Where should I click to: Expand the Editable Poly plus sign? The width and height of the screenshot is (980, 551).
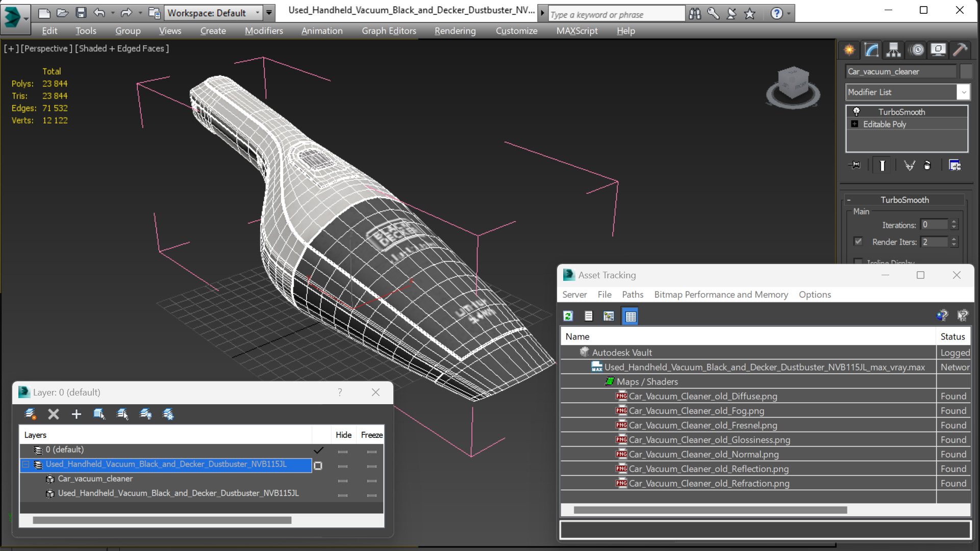tap(855, 124)
